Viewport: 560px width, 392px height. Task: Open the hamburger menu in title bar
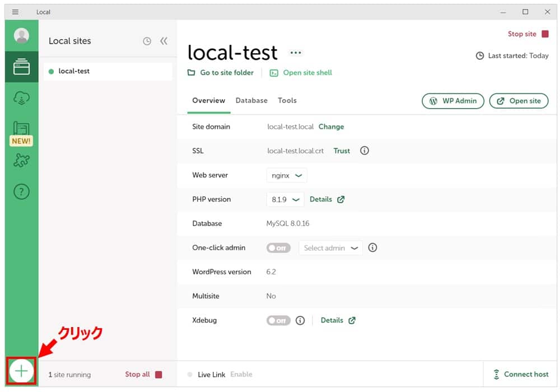tap(15, 12)
